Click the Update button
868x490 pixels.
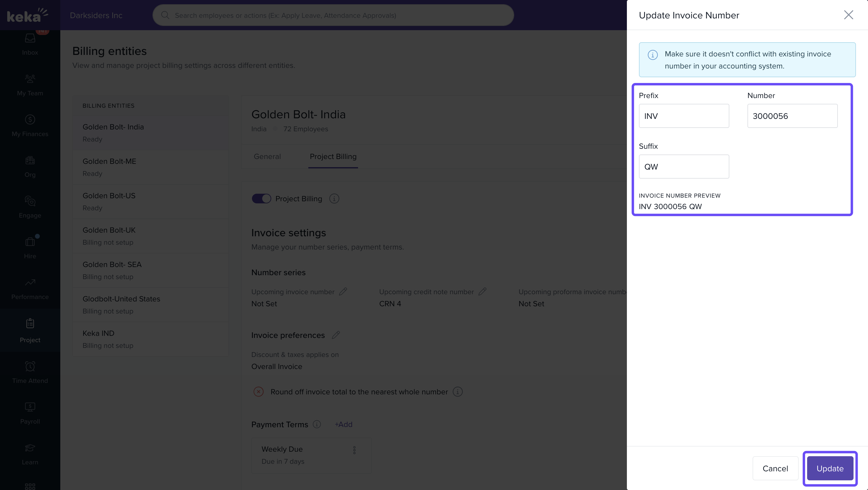pos(830,468)
